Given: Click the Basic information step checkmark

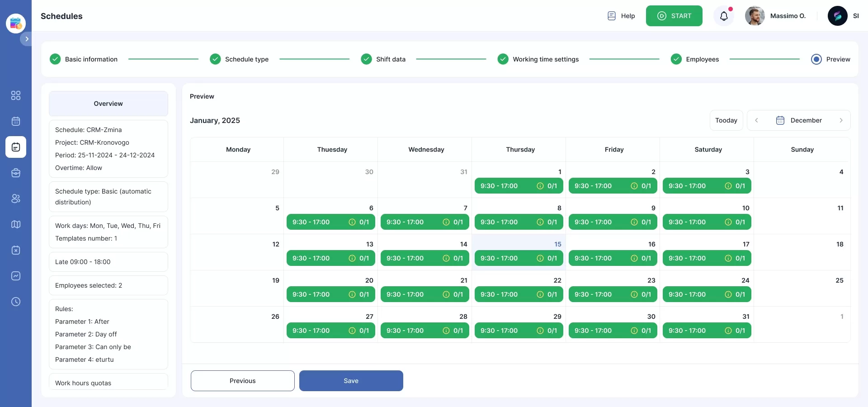Looking at the screenshot, I should 55,59.
